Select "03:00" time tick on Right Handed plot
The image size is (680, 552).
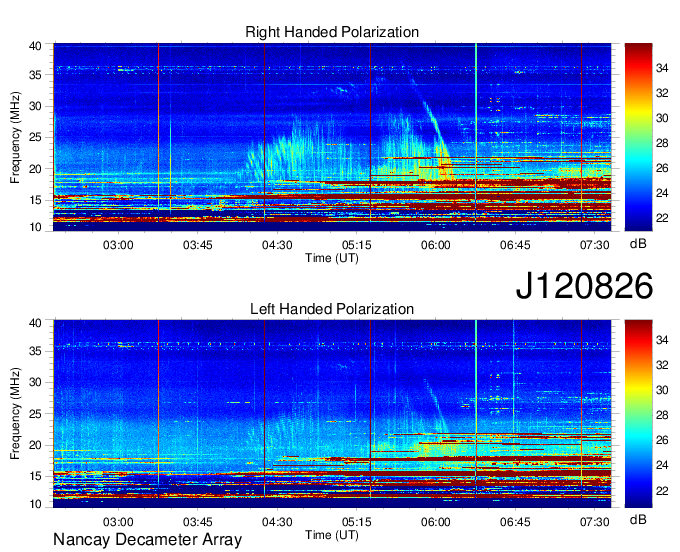point(118,245)
